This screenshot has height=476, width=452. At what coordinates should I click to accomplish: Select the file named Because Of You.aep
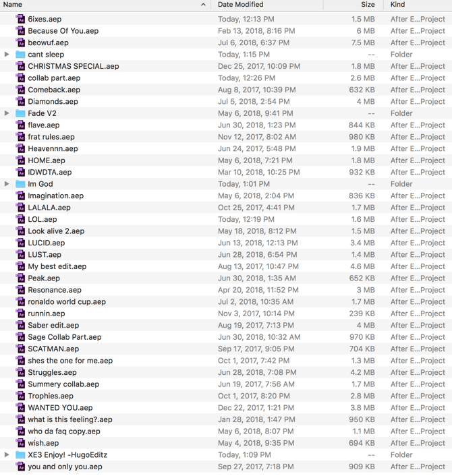coord(63,31)
